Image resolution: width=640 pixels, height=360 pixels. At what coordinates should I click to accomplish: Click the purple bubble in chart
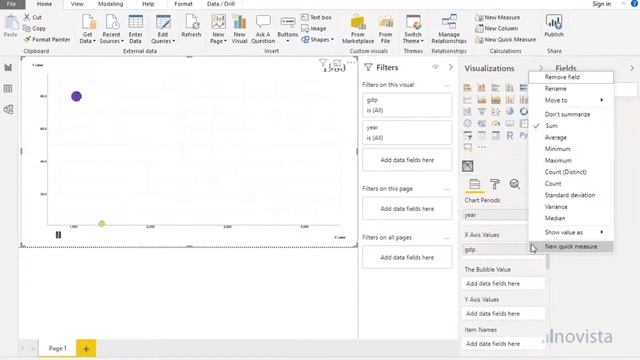pyautogui.click(x=76, y=96)
